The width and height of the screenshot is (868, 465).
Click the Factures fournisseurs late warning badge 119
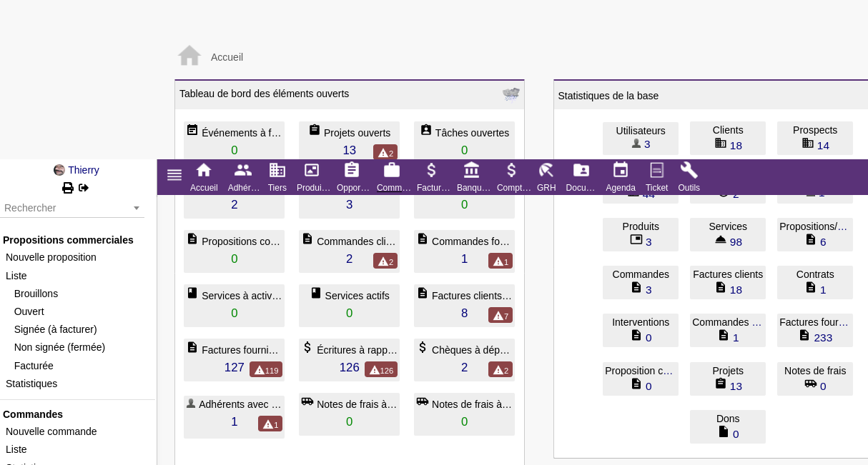pyautogui.click(x=266, y=370)
